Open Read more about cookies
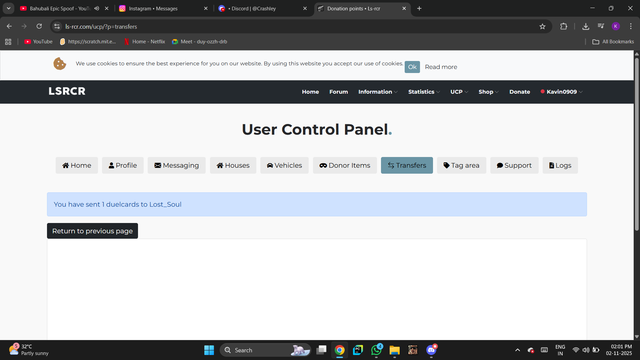This screenshot has height=360, width=640. 441,67
